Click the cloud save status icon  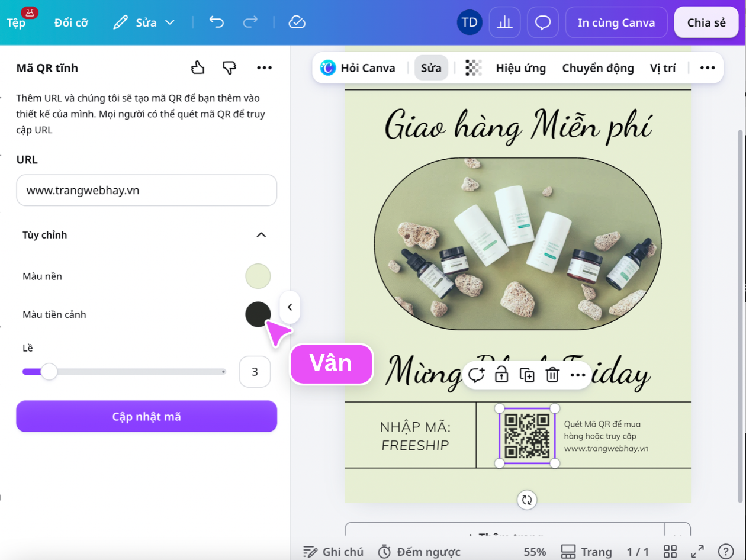click(297, 22)
